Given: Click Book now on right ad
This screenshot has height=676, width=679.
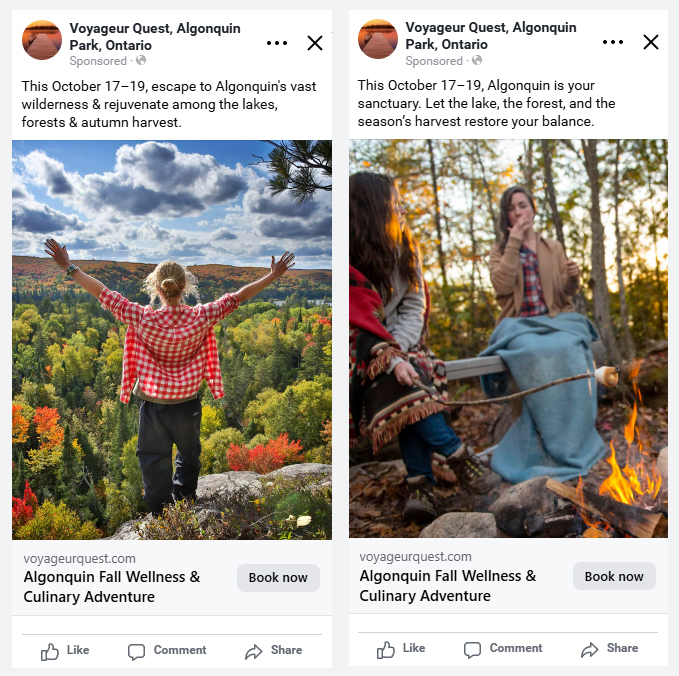Looking at the screenshot, I should [614, 576].
